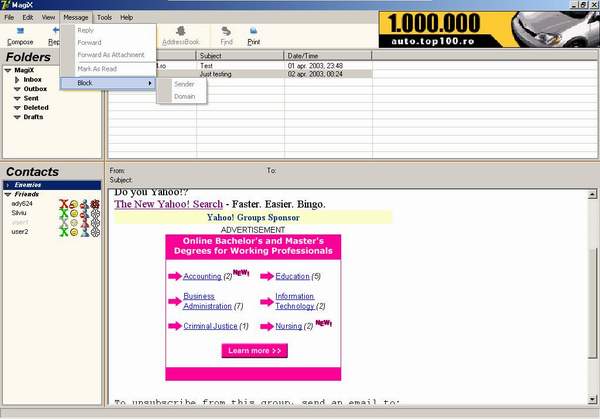The height and width of the screenshot is (419, 600).
Task: Choose Forward in the Message menu
Action: [x=108, y=42]
